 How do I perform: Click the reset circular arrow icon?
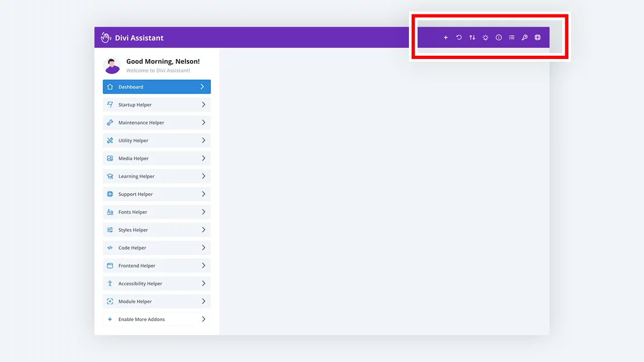(459, 38)
